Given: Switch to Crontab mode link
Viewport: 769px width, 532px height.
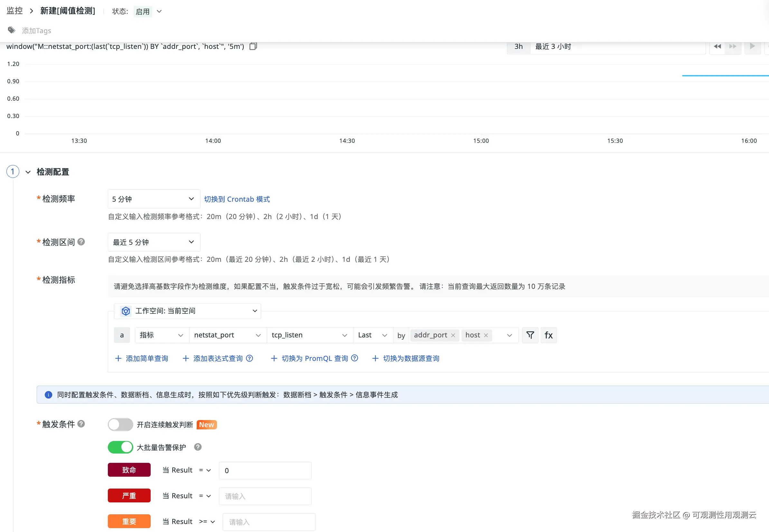Looking at the screenshot, I should pyautogui.click(x=237, y=199).
